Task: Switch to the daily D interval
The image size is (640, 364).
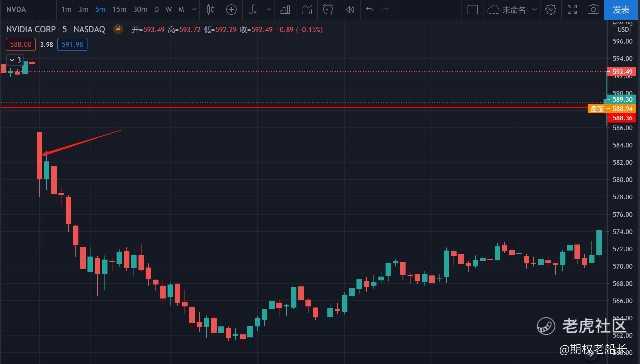Action: tap(156, 10)
